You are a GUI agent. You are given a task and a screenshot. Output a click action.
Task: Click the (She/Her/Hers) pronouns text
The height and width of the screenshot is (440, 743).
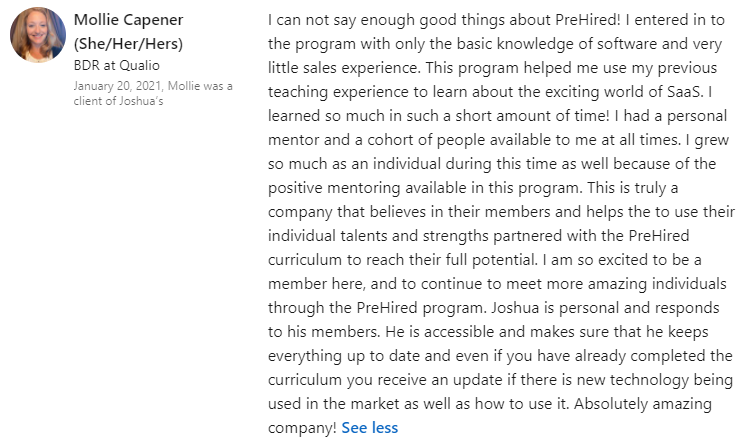[x=128, y=43]
